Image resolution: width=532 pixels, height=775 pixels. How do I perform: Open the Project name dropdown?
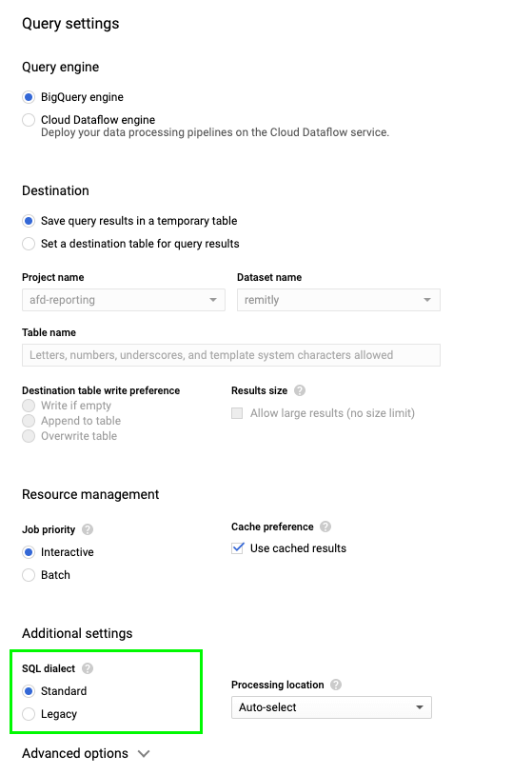tap(124, 300)
